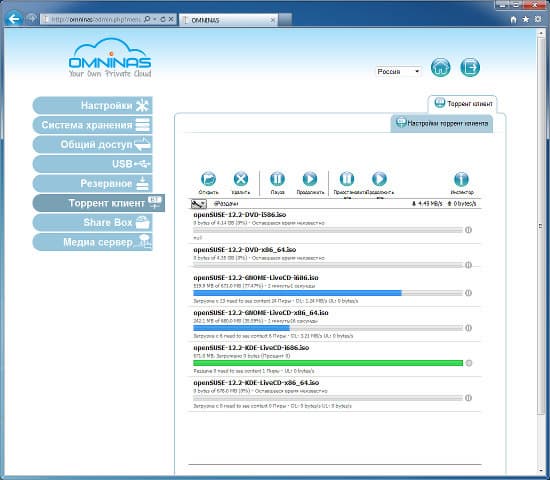This screenshot has height=480, width=550.
Task: Stop loading with the address bar X
Action: pos(171,19)
